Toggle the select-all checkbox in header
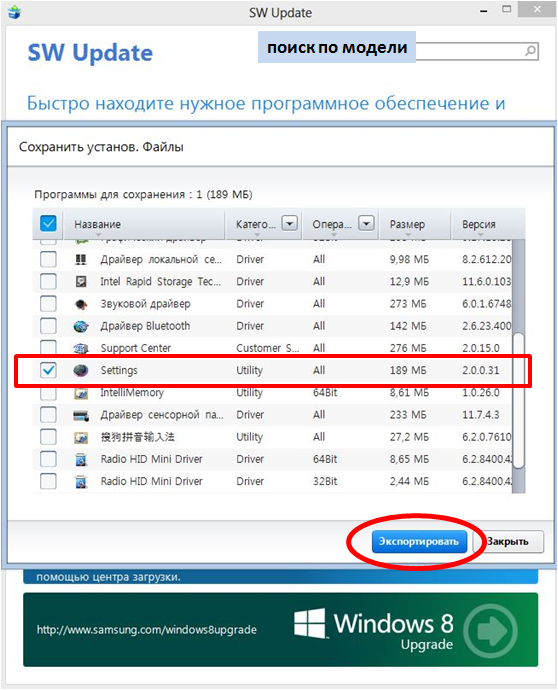This screenshot has width=558, height=690. coord(48,223)
